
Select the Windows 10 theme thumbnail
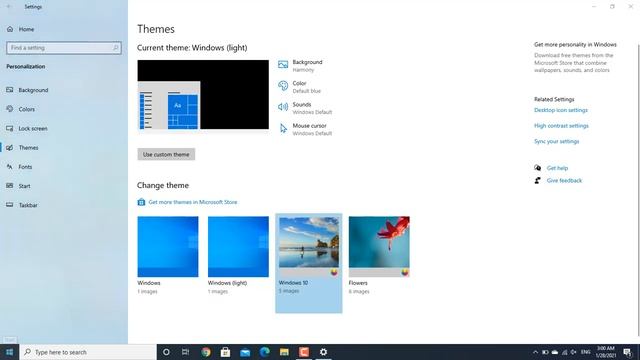(x=309, y=247)
